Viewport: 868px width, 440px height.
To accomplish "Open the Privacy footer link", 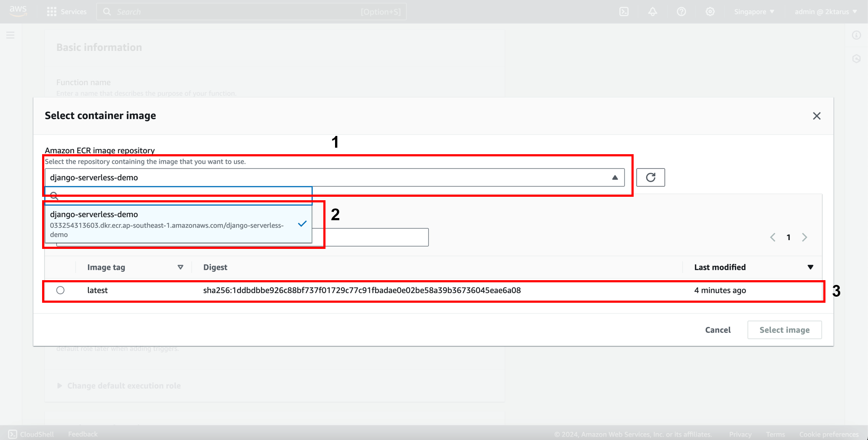I will 740,434.
